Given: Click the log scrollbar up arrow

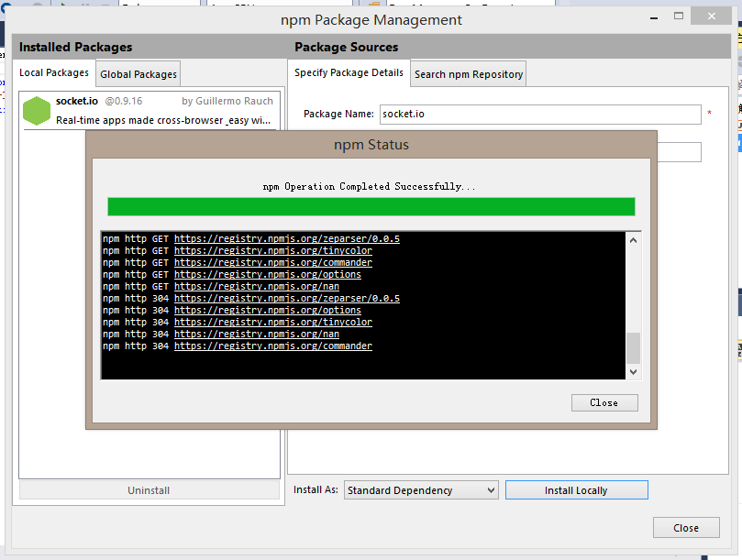Looking at the screenshot, I should click(632, 240).
